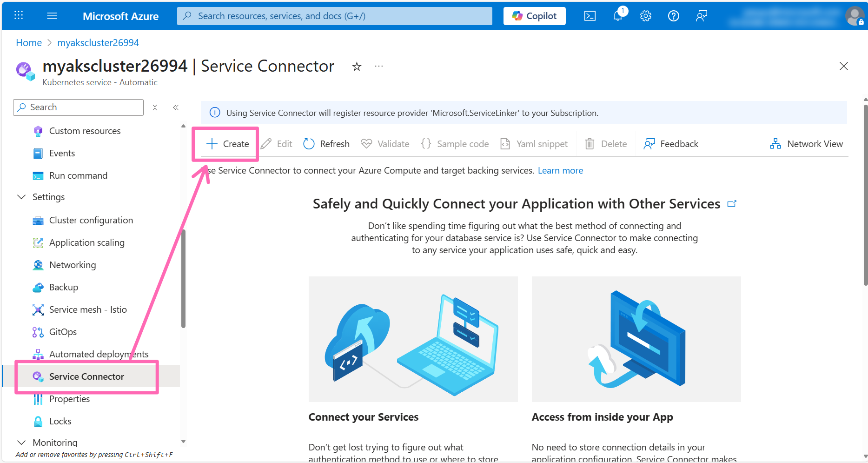The height and width of the screenshot is (463, 868).
Task: Open Network View
Action: [x=807, y=144]
